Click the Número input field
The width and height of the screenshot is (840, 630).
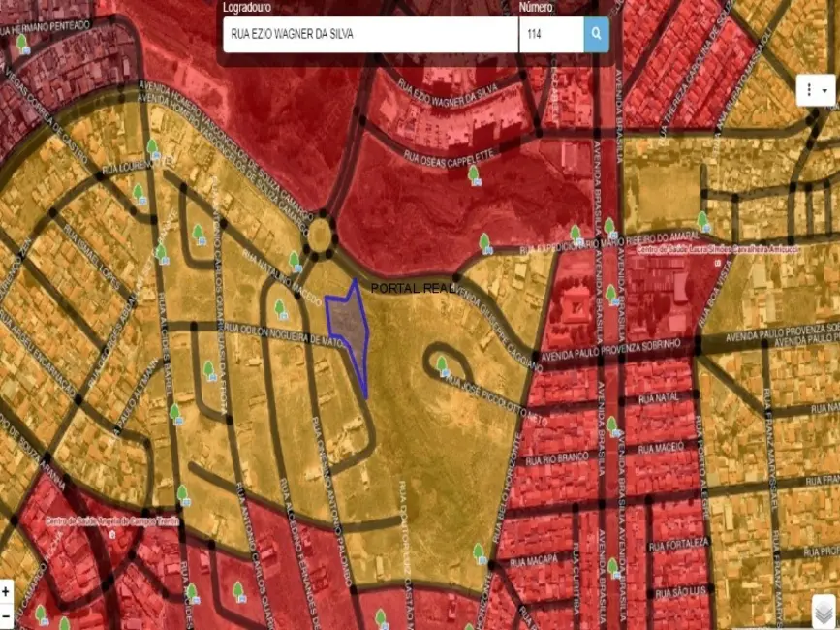[x=550, y=35]
